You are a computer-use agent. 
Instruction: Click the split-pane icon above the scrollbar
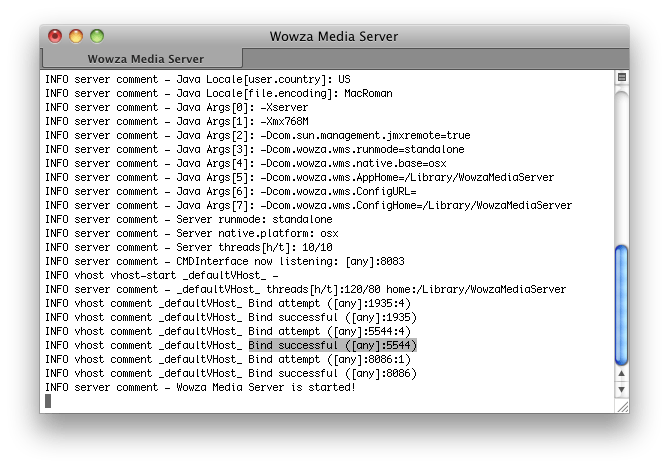pyautogui.click(x=622, y=77)
